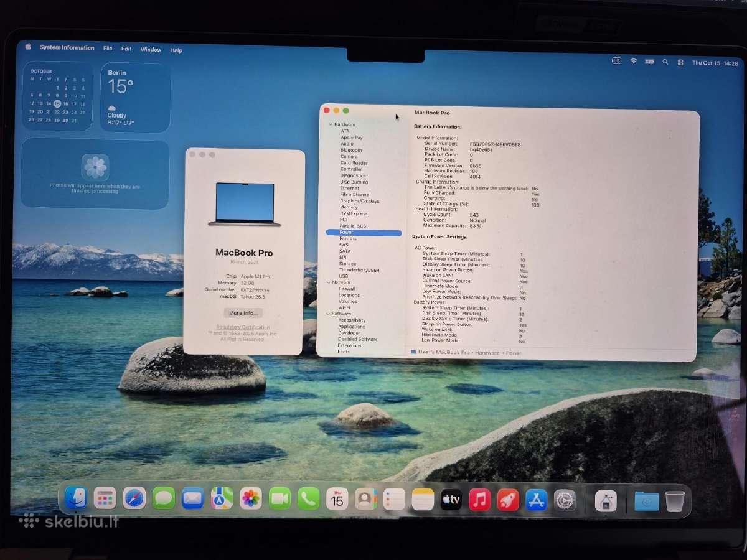Screen dimensions: 747x560
Task: Click System Information chip icon in Dock
Action: (x=606, y=501)
